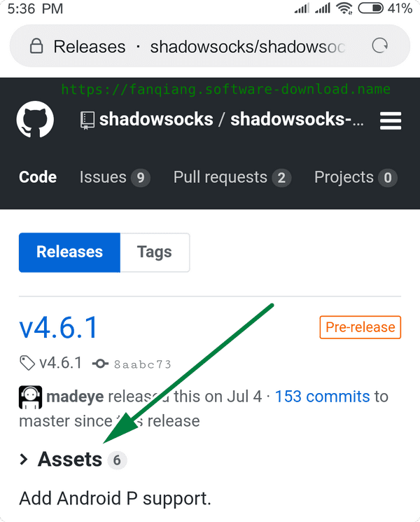Open madeye's avatar image
The width and height of the screenshot is (420, 522).
coord(30,397)
